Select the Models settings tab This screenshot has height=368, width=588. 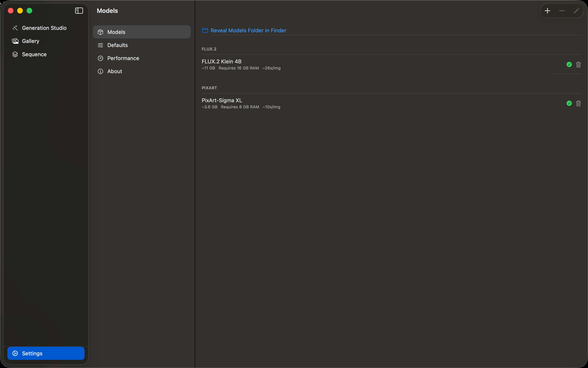click(x=142, y=32)
